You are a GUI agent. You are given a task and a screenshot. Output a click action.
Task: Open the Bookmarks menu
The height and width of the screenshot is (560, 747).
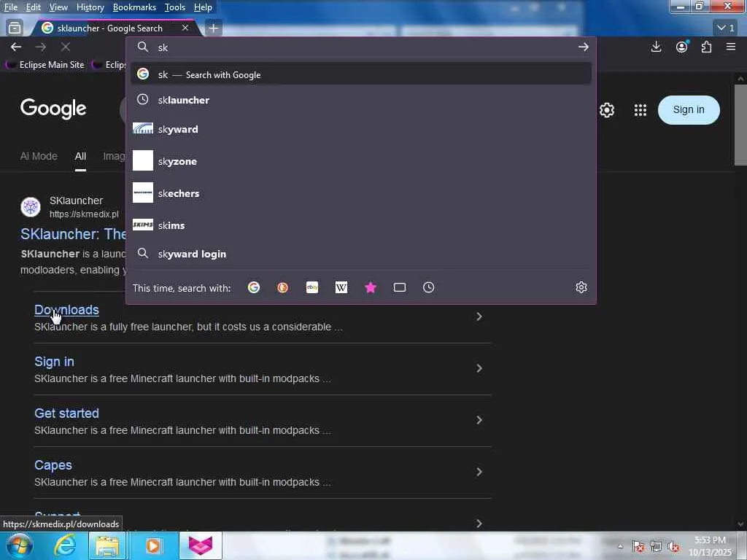pos(134,7)
